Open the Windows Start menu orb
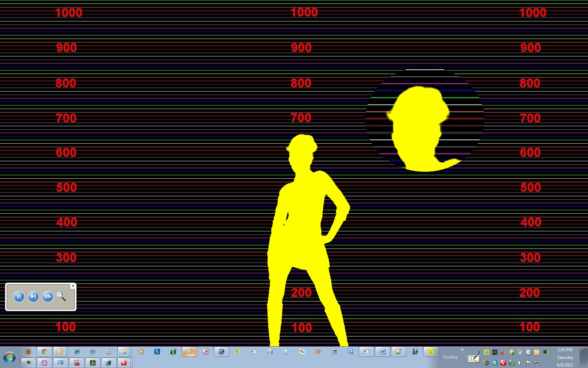The width and height of the screenshot is (588, 368). (9, 357)
